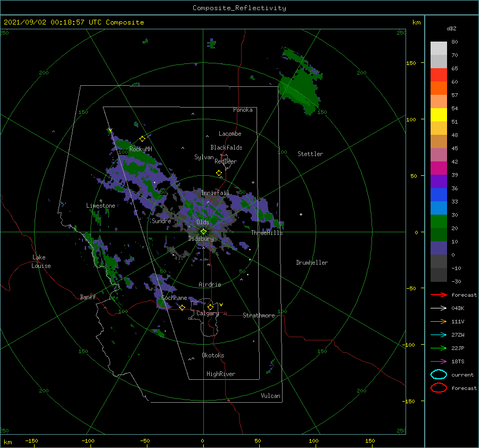This screenshot has height=448, width=479.
Task: Click the Vulcan city label
Action: point(271,396)
